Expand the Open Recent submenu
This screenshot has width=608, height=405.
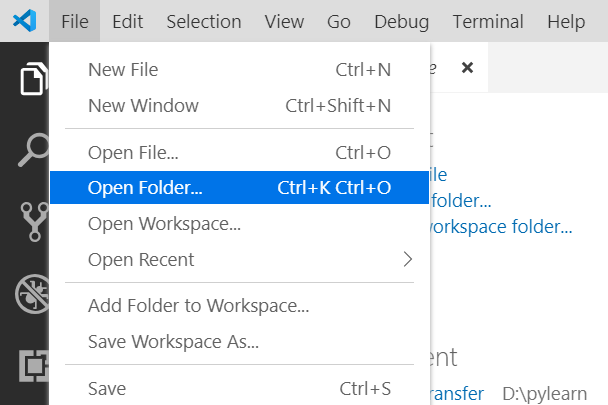[x=240, y=260]
